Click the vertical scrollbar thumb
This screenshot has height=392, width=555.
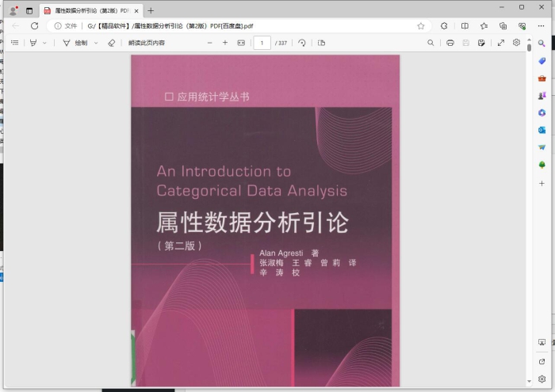[x=529, y=48]
